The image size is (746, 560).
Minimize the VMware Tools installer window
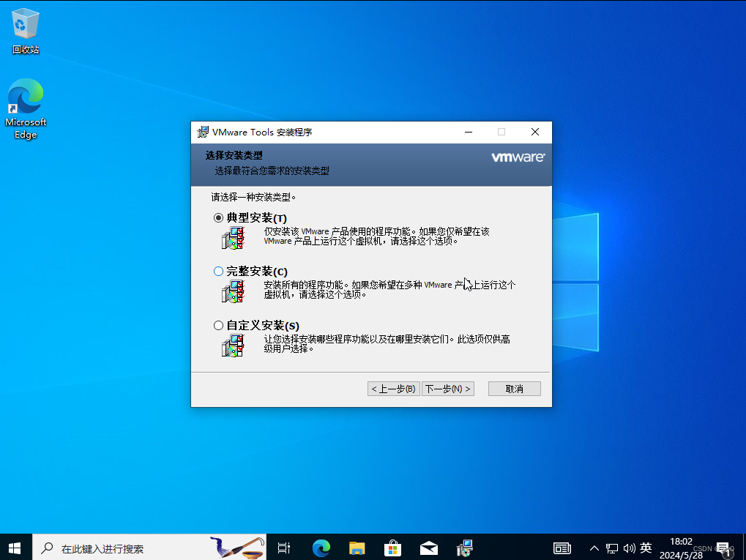469,132
